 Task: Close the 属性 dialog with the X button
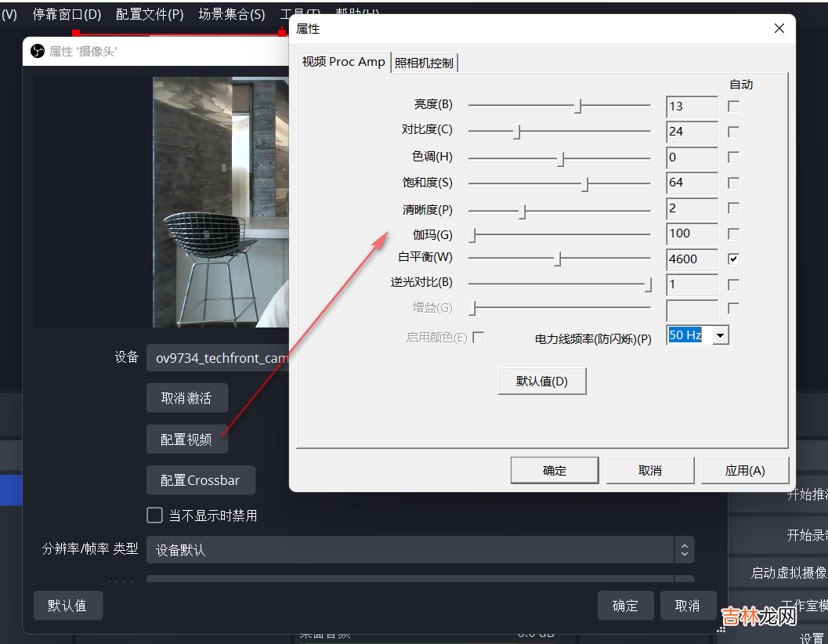tap(779, 28)
